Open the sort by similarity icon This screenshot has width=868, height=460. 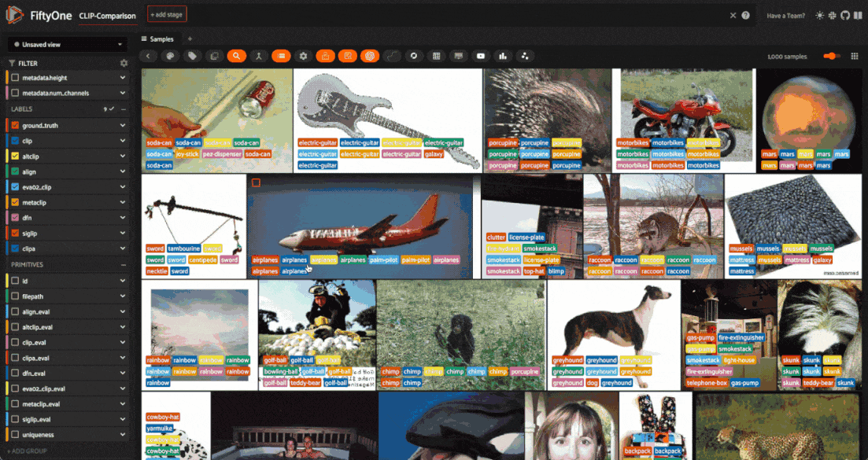[259, 56]
